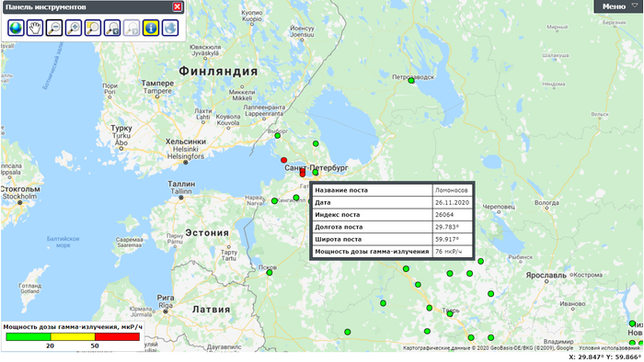Screen dimensions: 644x362
Task: Click the green marker at Псков
Action: [x=270, y=273]
